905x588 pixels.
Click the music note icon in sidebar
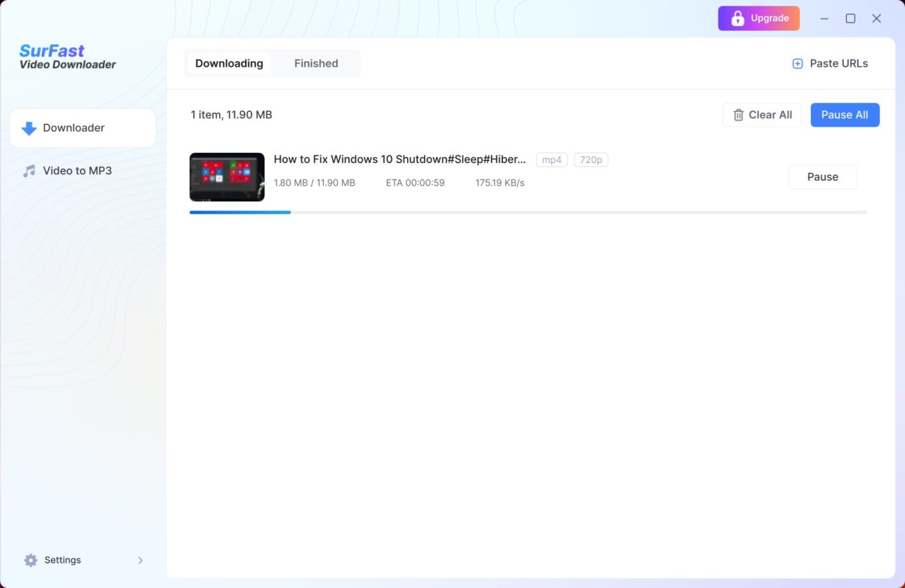[x=29, y=170]
